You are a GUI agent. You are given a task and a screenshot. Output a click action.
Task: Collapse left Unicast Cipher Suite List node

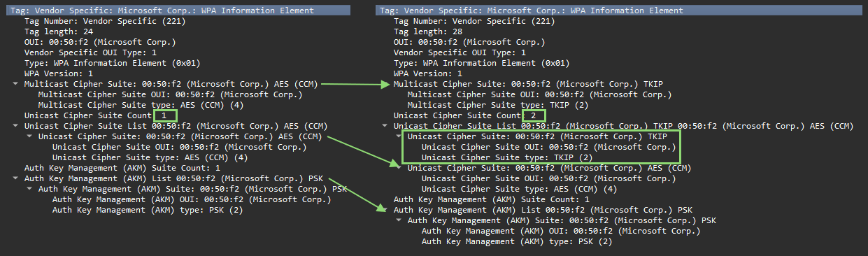tap(15, 126)
